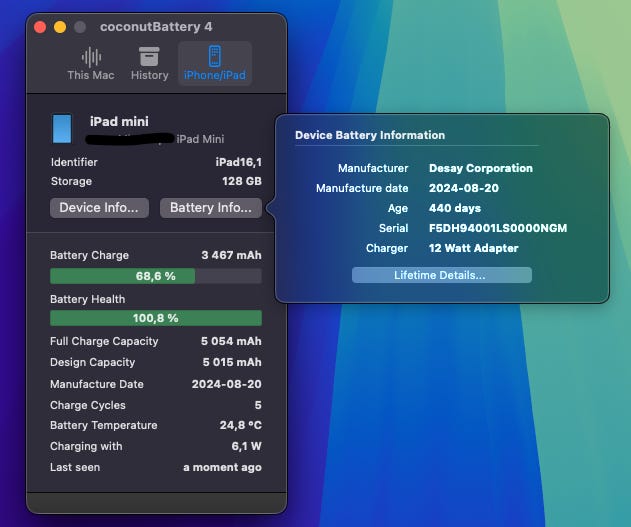Select the 128 GB storage value
The width and height of the screenshot is (631, 527).
click(242, 181)
